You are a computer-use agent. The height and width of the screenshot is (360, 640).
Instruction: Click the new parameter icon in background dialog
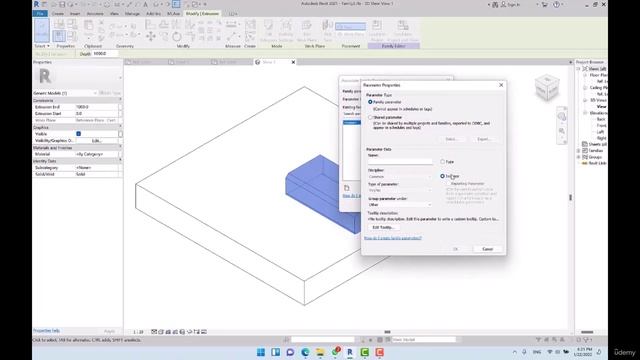coord(347,188)
